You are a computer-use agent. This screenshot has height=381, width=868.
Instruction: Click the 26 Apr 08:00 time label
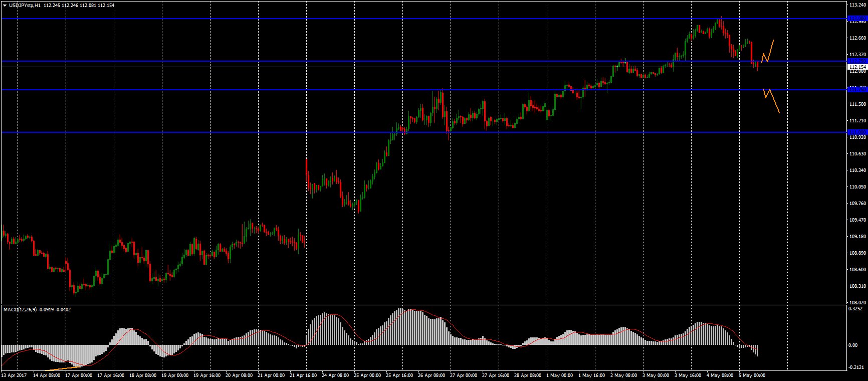432,375
